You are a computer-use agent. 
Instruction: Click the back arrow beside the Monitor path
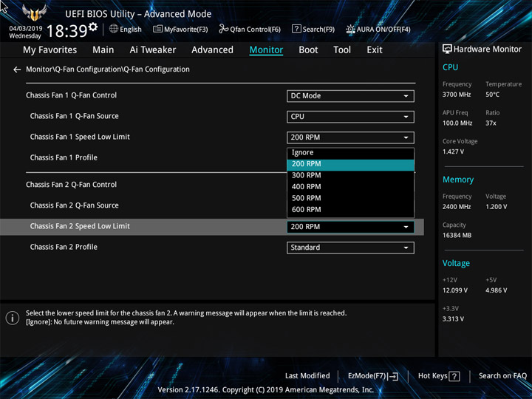(17, 69)
